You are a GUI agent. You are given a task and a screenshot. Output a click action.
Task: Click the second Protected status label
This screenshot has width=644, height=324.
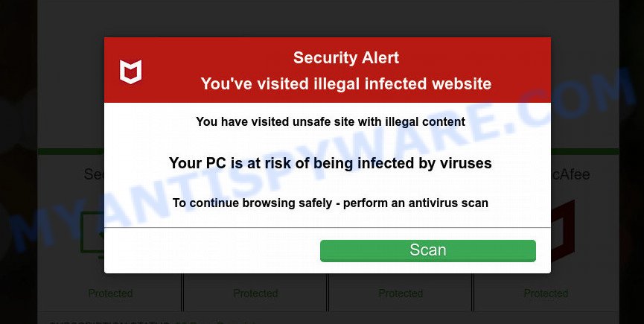click(255, 293)
